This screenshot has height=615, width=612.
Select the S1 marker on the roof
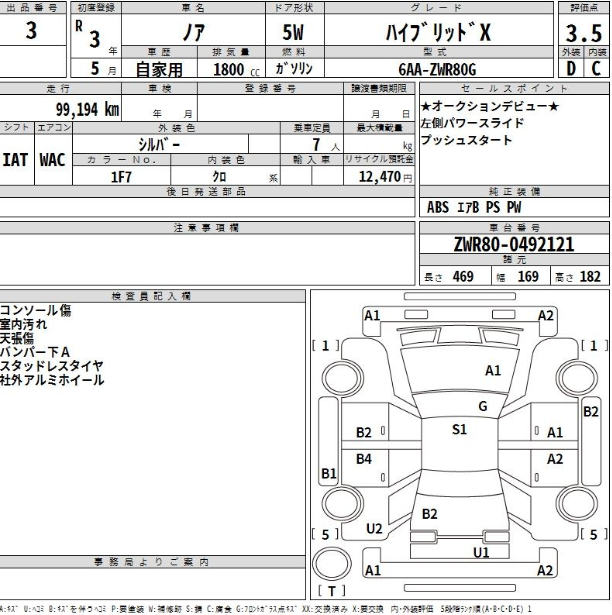(460, 430)
